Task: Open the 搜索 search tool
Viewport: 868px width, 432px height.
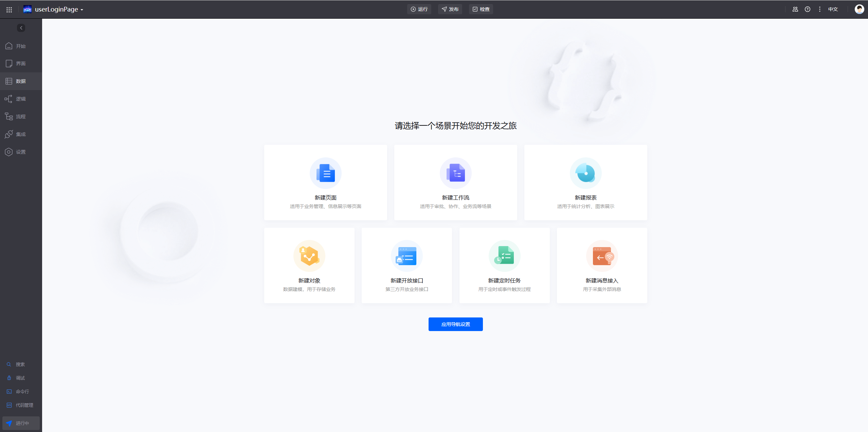Action: pyautogui.click(x=20, y=364)
